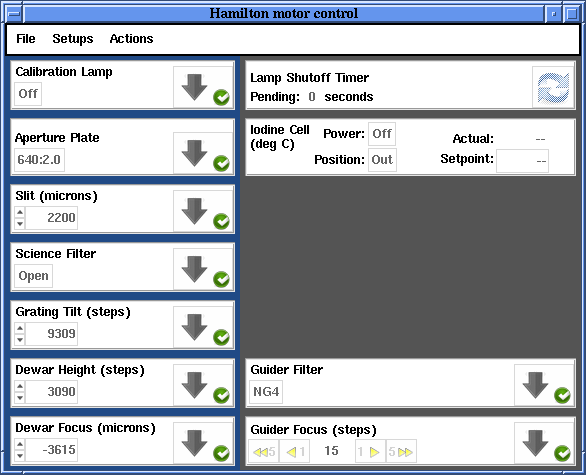Open Science Filter 'Open' selector

coord(34,276)
